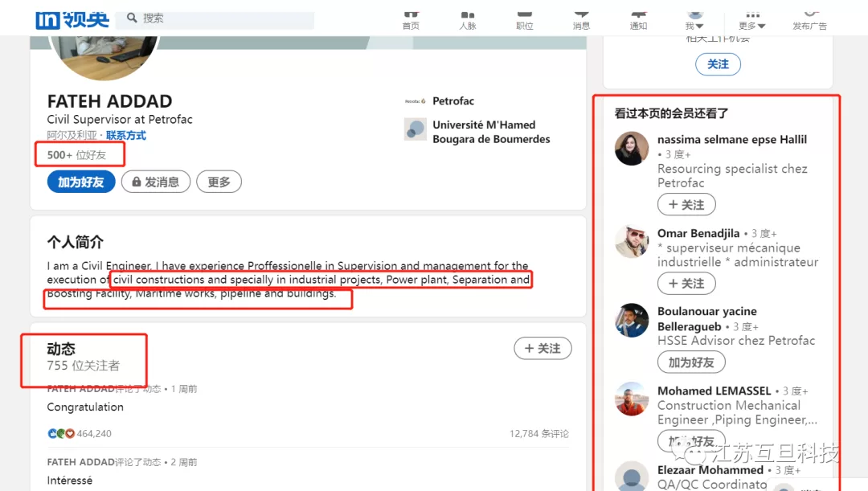This screenshot has height=491, width=868.
Task: Follow nassima selmane with + 关注
Action: (686, 205)
